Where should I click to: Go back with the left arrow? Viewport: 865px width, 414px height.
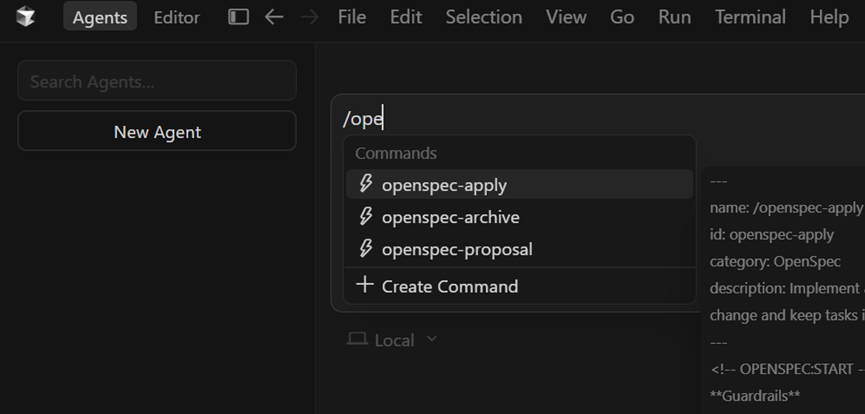pyautogui.click(x=273, y=17)
